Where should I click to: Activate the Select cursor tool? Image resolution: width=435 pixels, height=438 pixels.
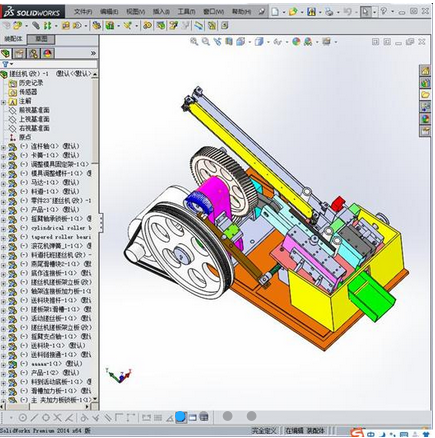[x=366, y=12]
